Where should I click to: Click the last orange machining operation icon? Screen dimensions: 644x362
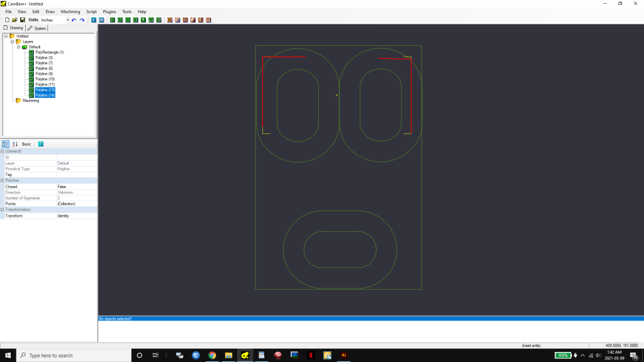pyautogui.click(x=209, y=19)
